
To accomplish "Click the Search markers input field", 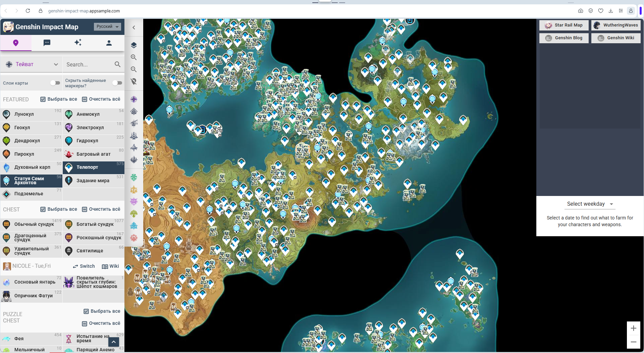I will coord(89,64).
